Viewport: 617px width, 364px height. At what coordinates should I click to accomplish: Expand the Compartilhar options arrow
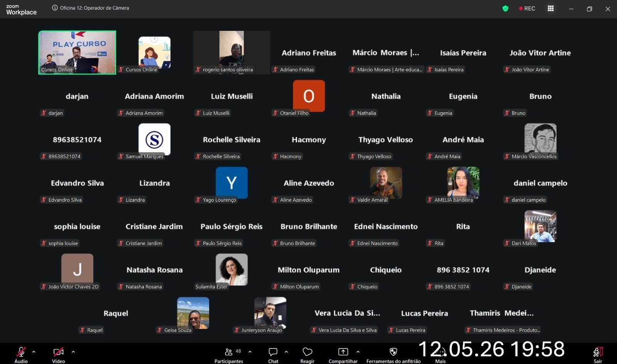tap(358, 352)
